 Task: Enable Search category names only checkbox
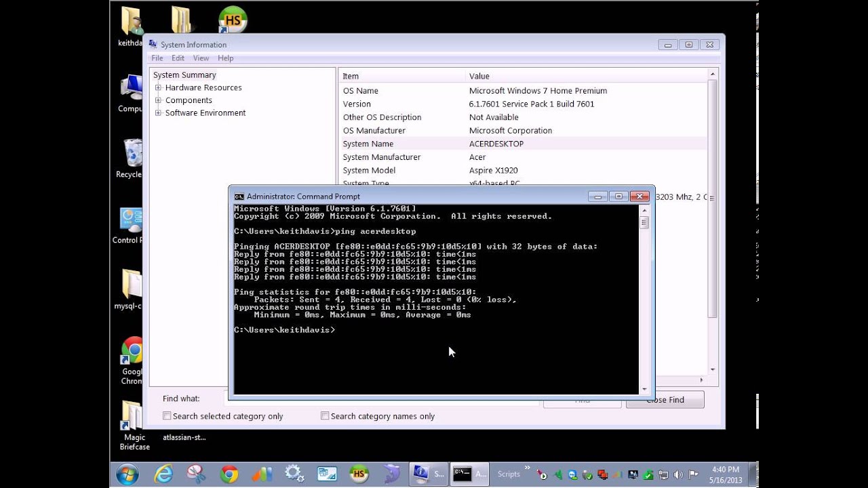[x=325, y=415]
